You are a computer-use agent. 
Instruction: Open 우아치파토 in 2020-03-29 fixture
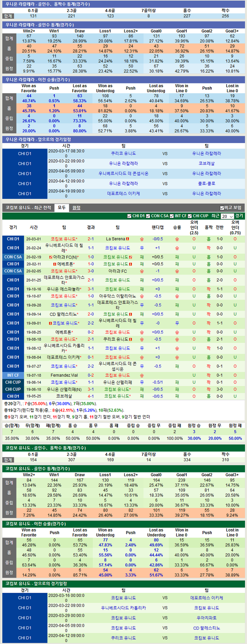(x=206, y=618)
